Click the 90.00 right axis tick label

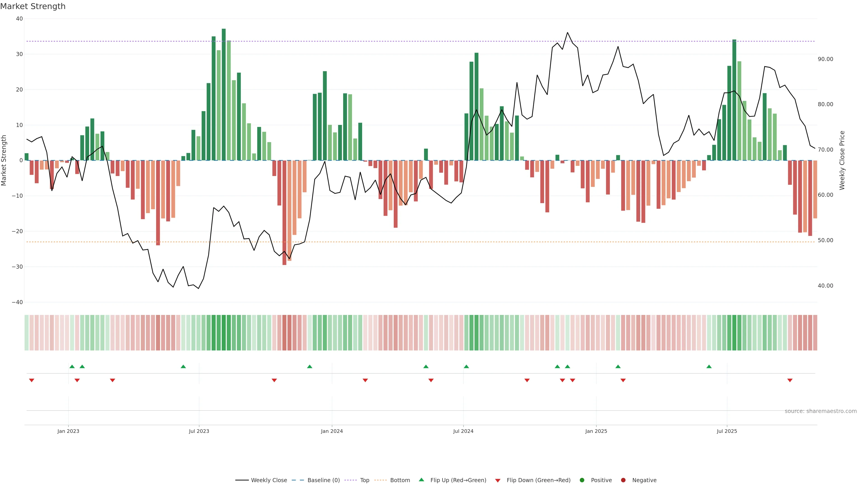pos(825,59)
